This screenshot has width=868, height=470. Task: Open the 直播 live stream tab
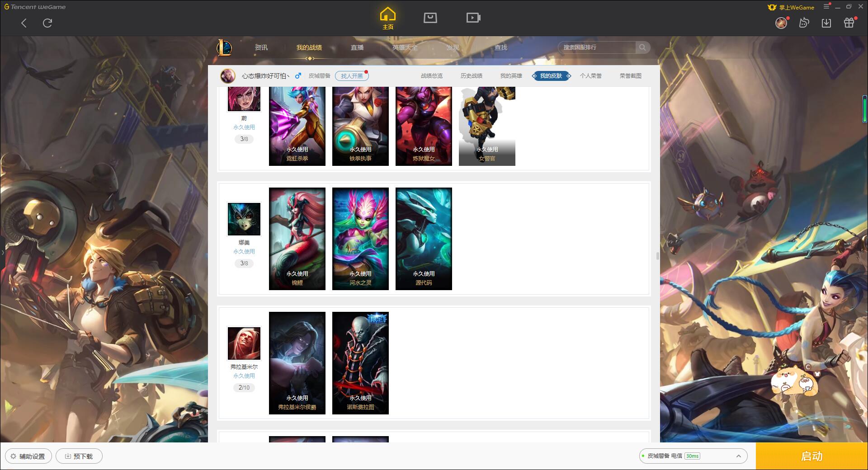(357, 47)
